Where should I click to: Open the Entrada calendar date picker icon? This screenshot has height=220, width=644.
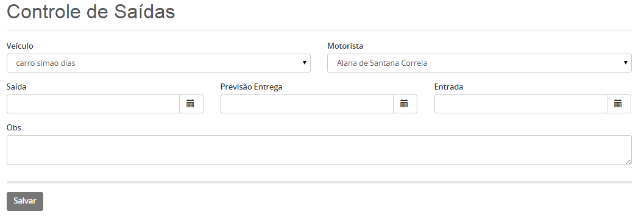[618, 104]
